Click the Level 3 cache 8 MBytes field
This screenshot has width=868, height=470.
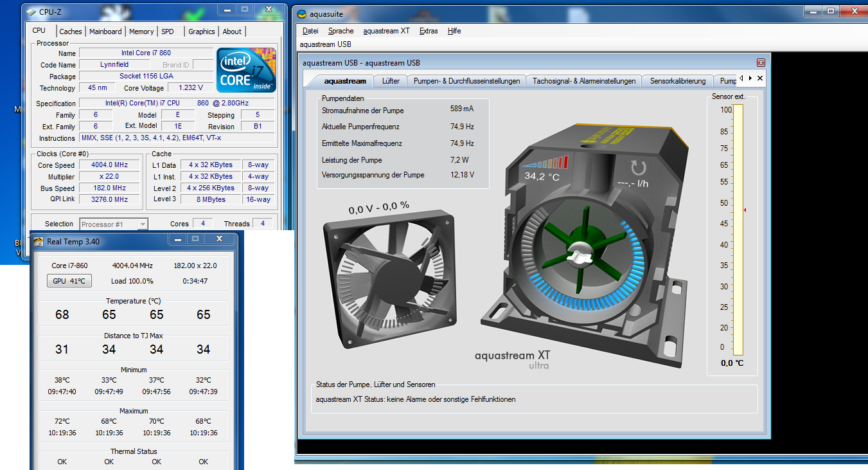point(211,199)
